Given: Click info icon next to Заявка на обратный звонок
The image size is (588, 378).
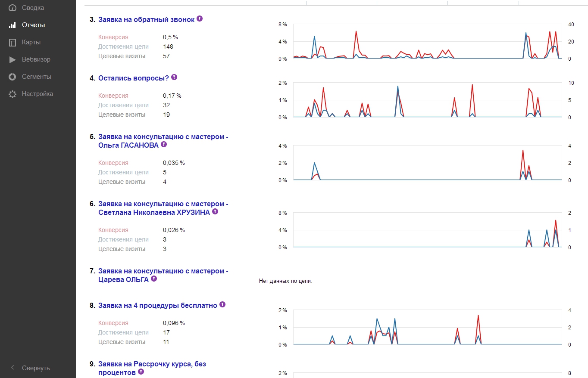Looking at the screenshot, I should 200,19.
